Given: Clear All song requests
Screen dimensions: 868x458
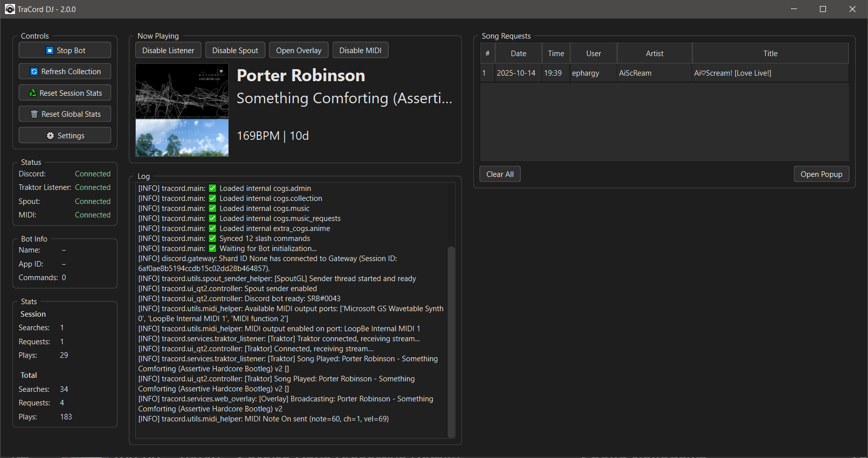Looking at the screenshot, I should point(500,174).
